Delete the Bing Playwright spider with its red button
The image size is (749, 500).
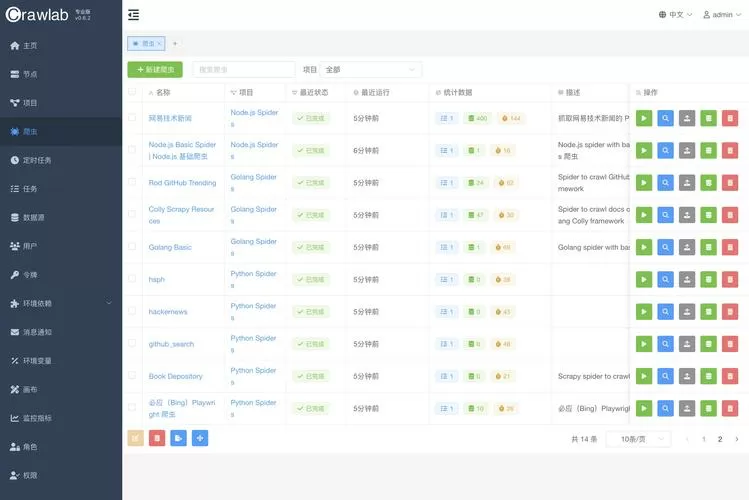coord(730,408)
